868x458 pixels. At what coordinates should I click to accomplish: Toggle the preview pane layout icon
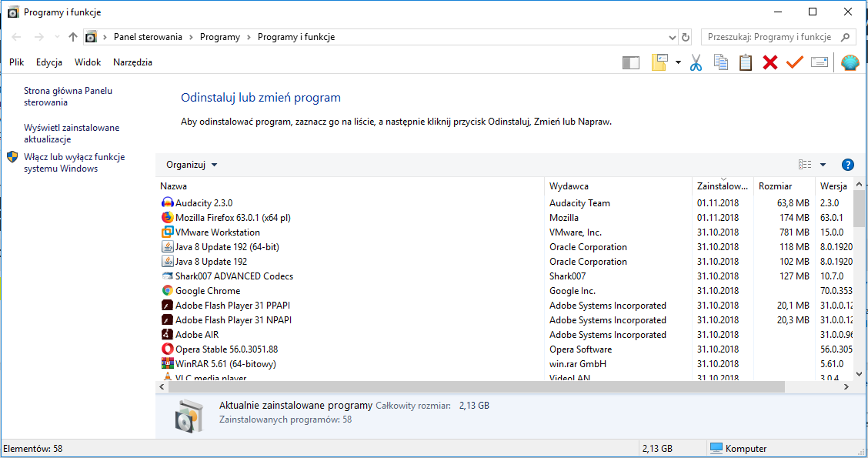tap(631, 63)
